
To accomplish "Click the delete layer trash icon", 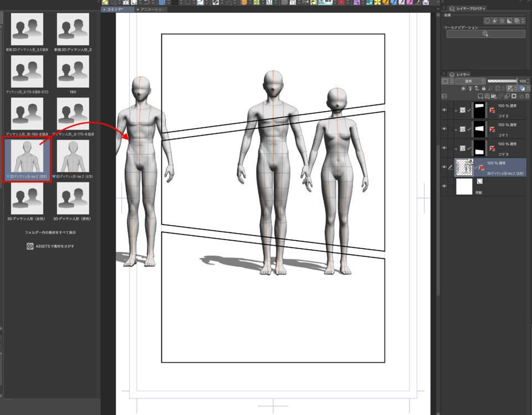I will [x=527, y=96].
